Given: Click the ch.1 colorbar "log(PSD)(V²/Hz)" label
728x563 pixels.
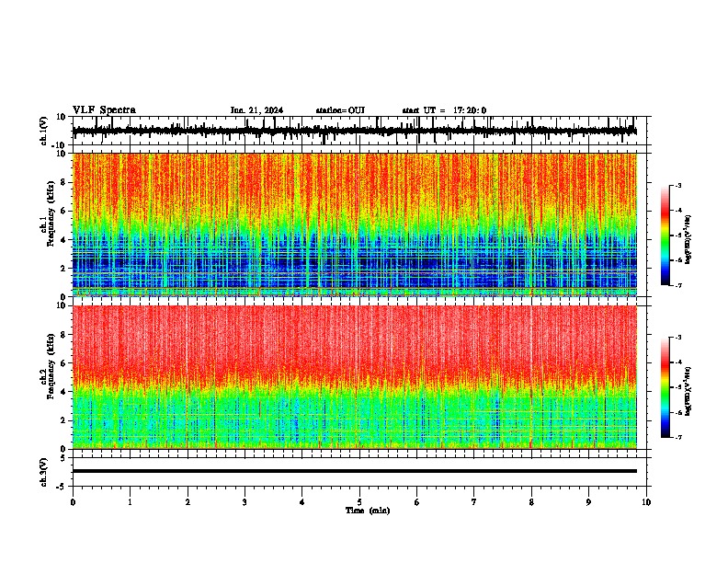Looking at the screenshot, I should [x=688, y=240].
